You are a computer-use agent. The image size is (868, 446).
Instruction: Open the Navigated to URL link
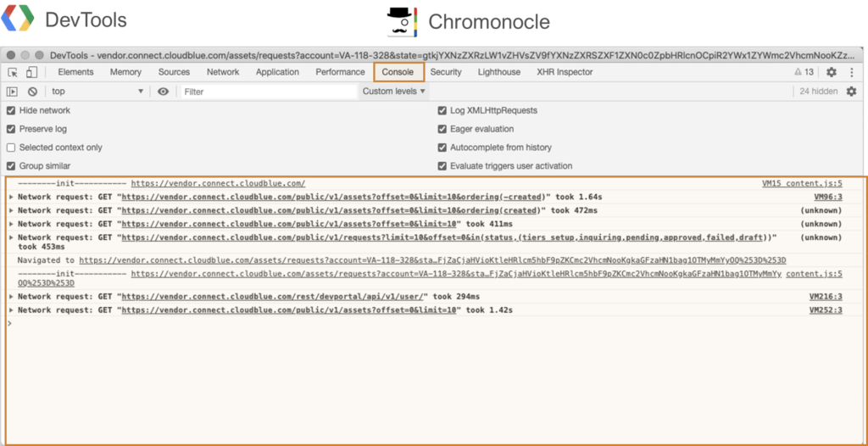point(432,260)
